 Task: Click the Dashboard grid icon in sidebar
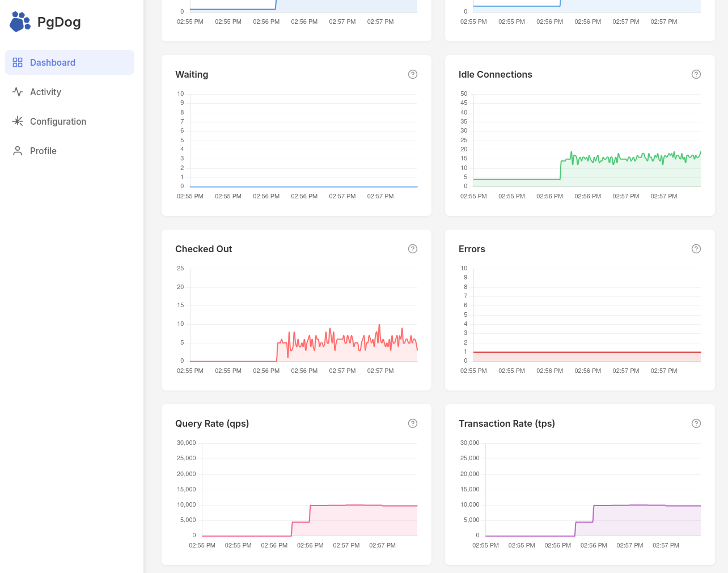click(x=18, y=62)
